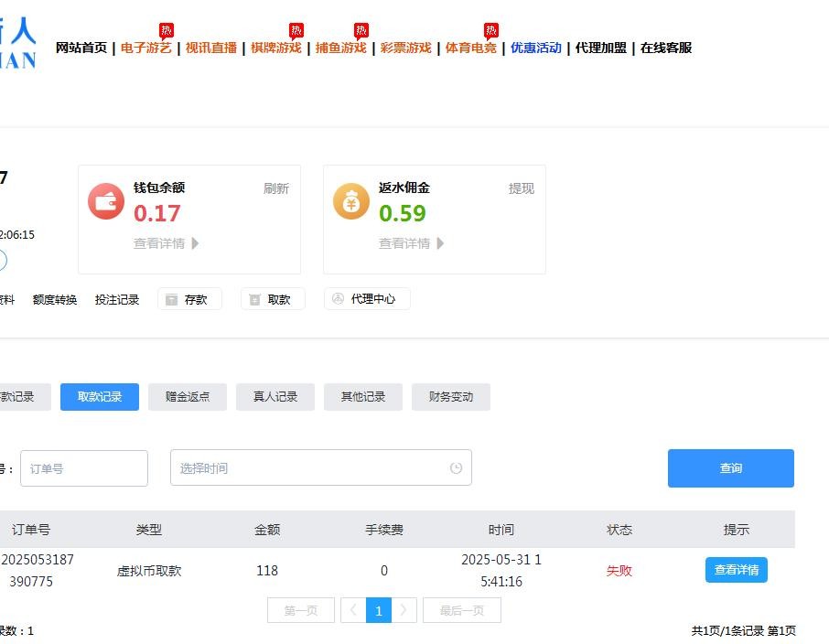This screenshot has height=644, width=829.
Task: Click the blue 查询 search button
Action: pos(730,468)
